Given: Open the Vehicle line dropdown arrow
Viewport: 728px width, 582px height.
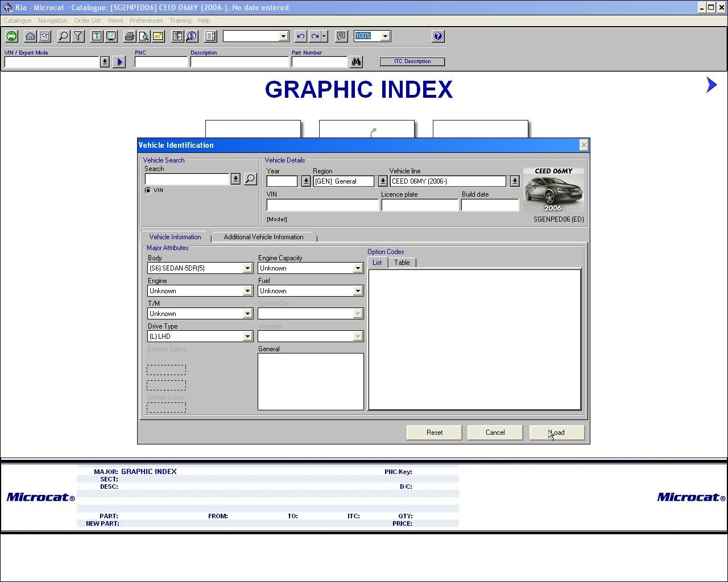Looking at the screenshot, I should [x=515, y=181].
